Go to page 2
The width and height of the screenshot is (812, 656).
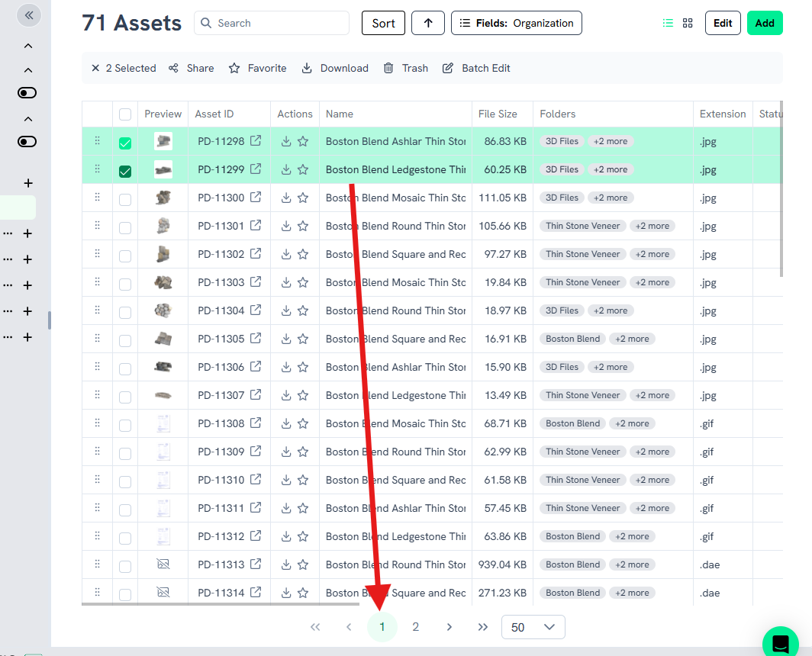tap(415, 627)
